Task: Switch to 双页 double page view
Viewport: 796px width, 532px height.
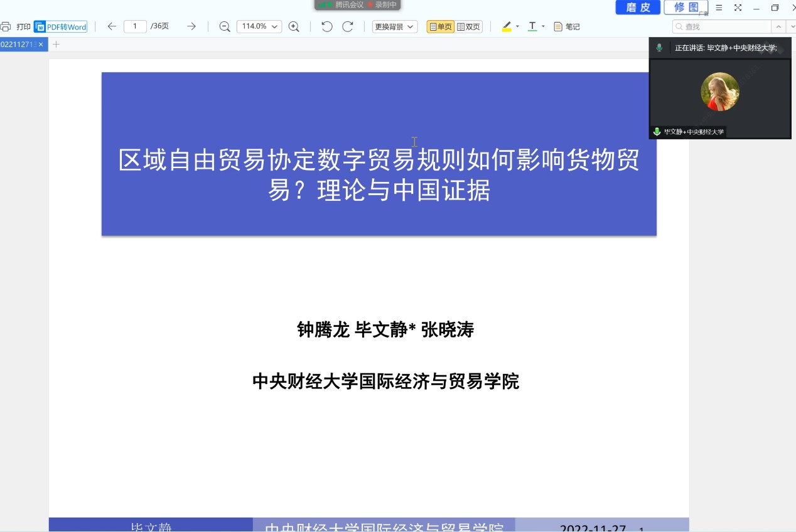Action: [468, 26]
